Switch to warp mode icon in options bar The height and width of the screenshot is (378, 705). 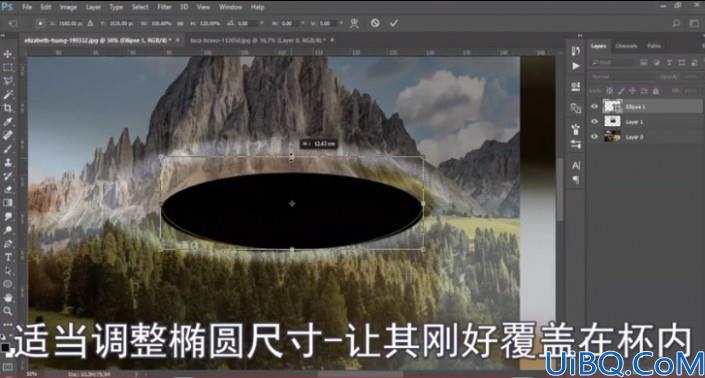(x=355, y=23)
